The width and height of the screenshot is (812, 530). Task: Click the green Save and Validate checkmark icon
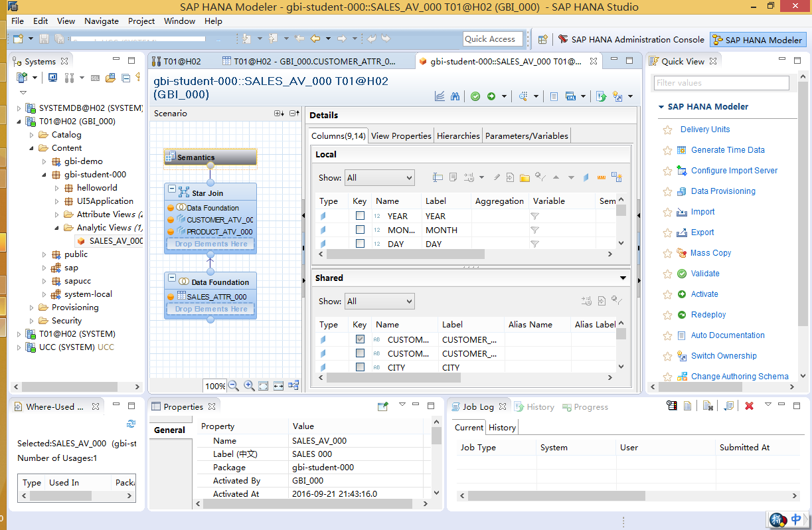pyautogui.click(x=475, y=96)
